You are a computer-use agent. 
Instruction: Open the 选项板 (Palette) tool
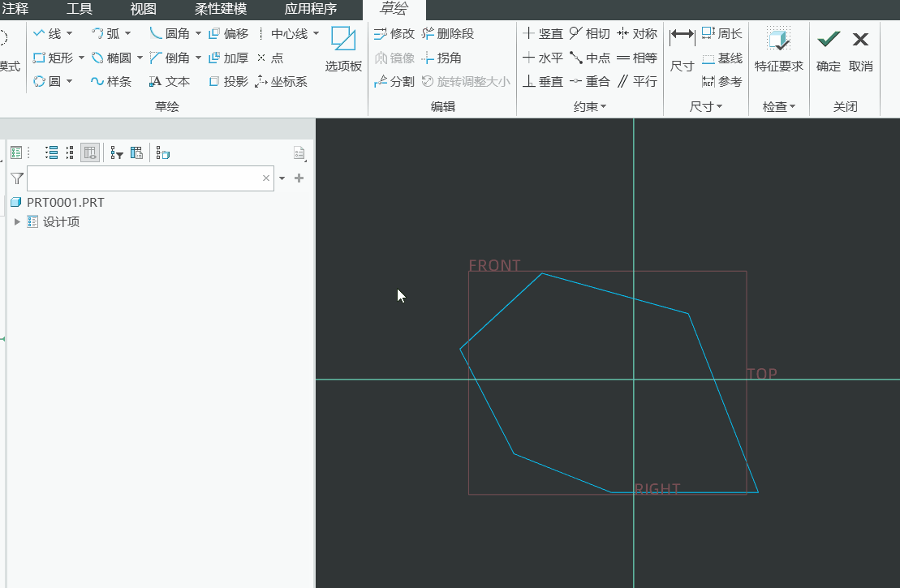(x=343, y=49)
